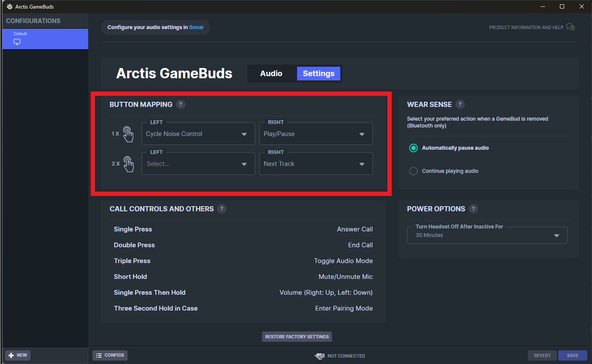Click Call Controls and Others help icon

(222, 209)
